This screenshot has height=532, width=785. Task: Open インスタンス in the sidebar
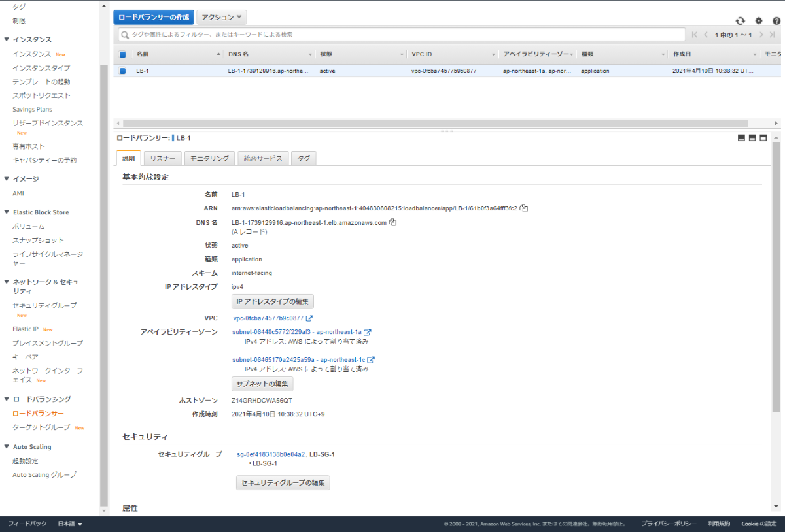[31, 54]
